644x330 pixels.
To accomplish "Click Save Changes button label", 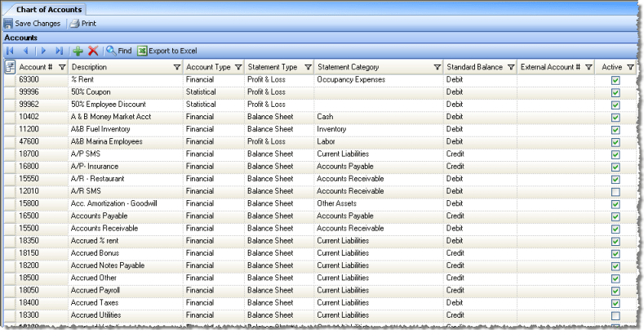I will [38, 24].
